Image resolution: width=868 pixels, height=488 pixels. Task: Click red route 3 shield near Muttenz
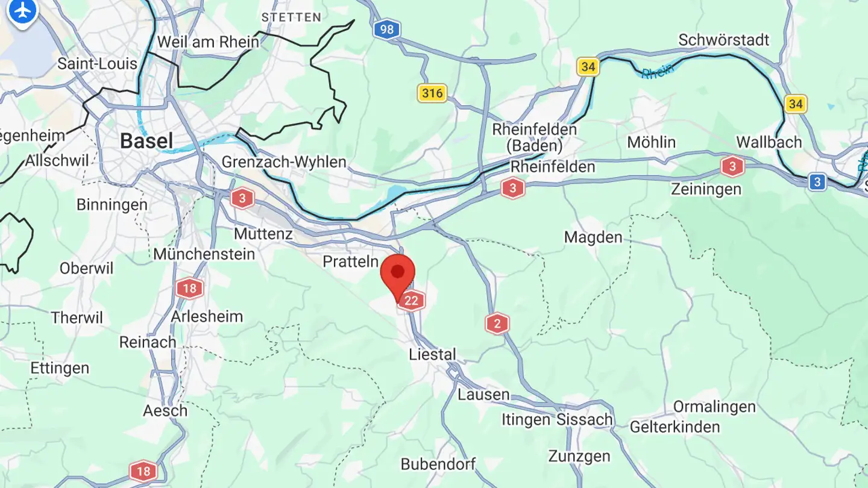point(242,198)
